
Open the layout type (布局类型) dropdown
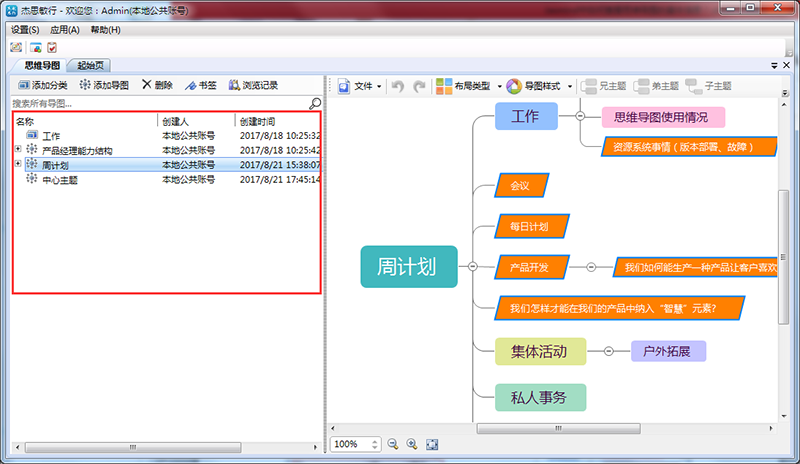[x=467, y=86]
